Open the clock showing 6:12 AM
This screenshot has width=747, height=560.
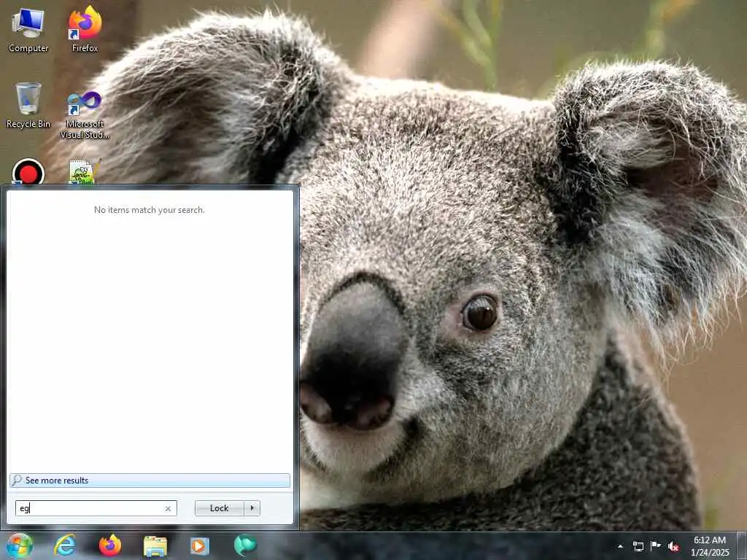coord(709,545)
